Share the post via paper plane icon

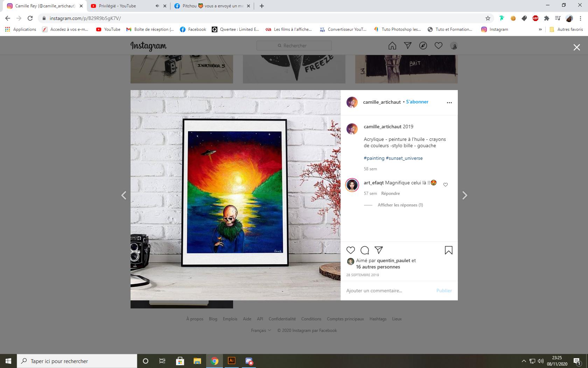tap(379, 250)
